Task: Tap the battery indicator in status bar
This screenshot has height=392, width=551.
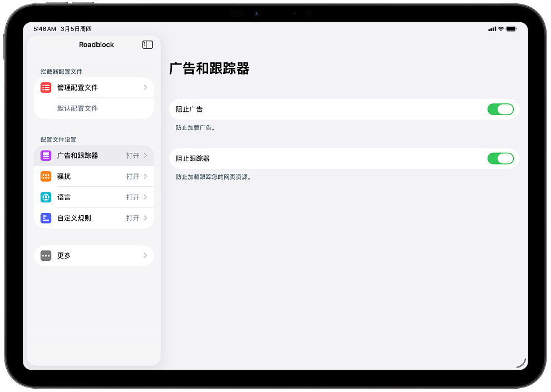Action: coord(511,29)
